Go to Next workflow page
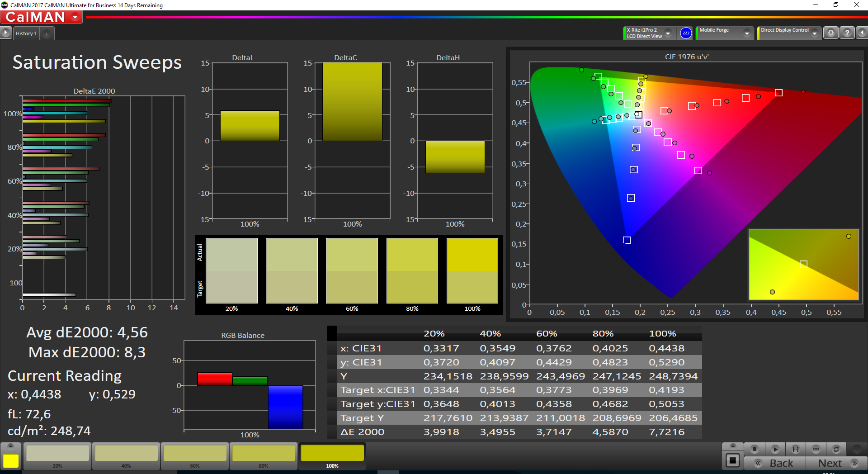 click(836, 463)
